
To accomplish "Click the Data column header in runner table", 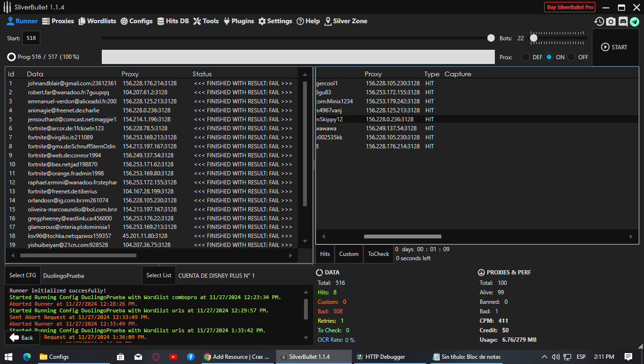I will [x=35, y=74].
